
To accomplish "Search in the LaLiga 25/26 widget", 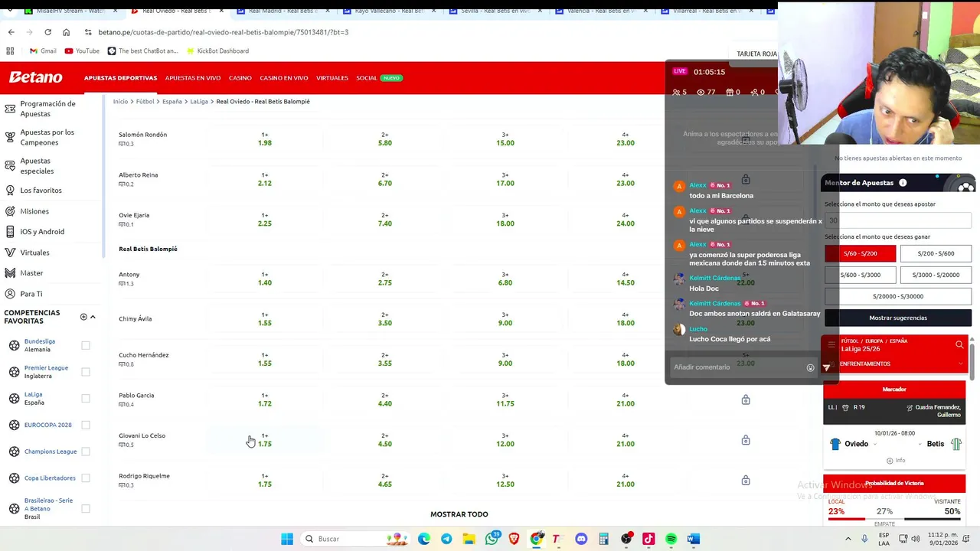I will (959, 345).
